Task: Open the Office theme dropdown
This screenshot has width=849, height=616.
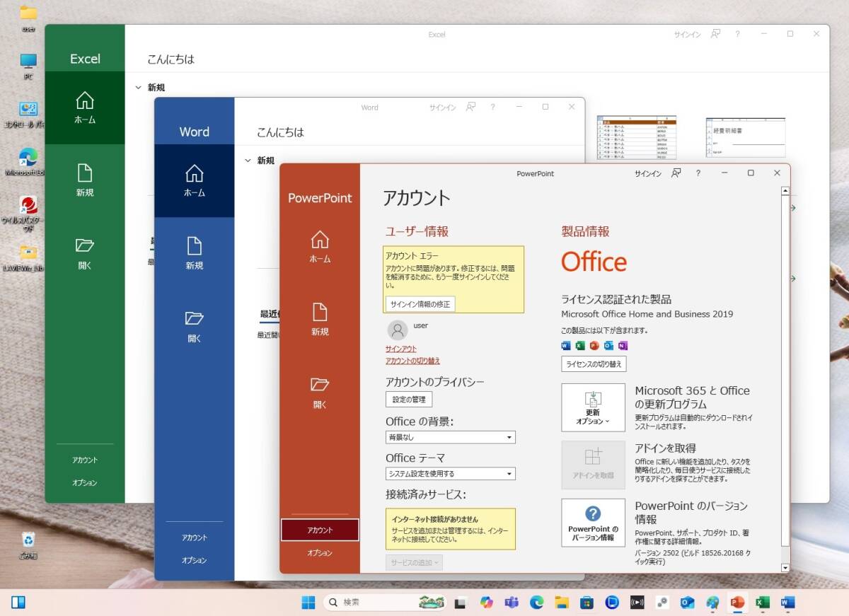Action: 450,474
